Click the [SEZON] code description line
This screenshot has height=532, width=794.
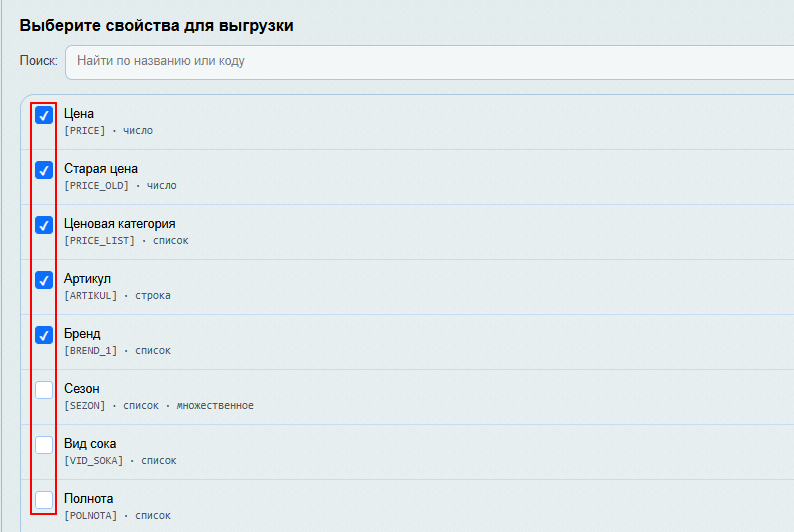coord(158,406)
